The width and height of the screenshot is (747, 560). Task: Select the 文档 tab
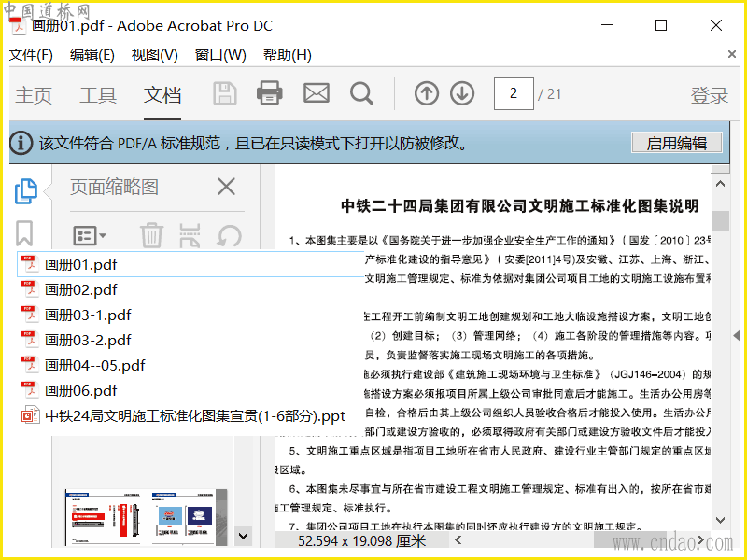coord(162,95)
